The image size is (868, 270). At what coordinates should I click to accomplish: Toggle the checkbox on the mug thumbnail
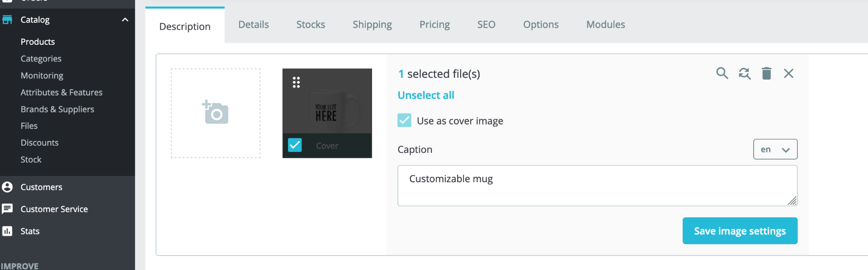coord(295,145)
